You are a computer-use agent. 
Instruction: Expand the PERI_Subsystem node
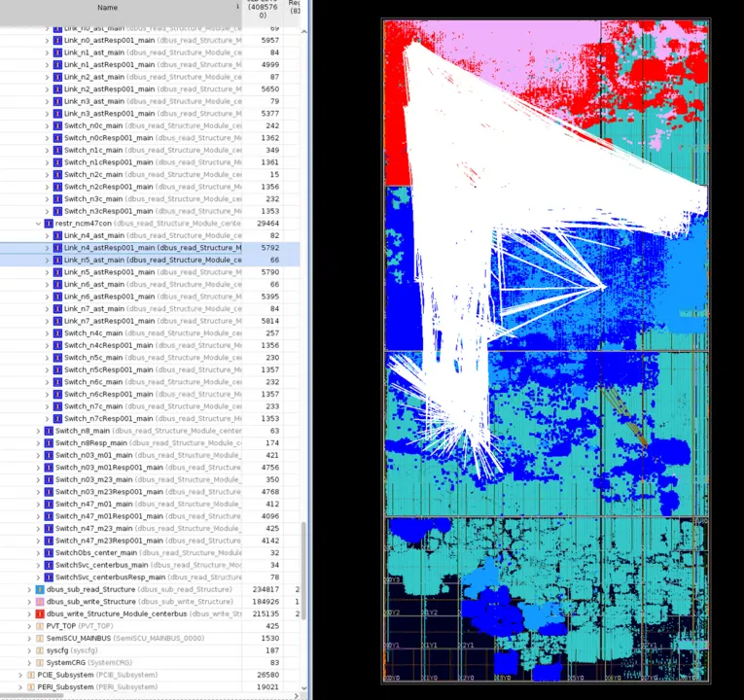(x=20, y=686)
